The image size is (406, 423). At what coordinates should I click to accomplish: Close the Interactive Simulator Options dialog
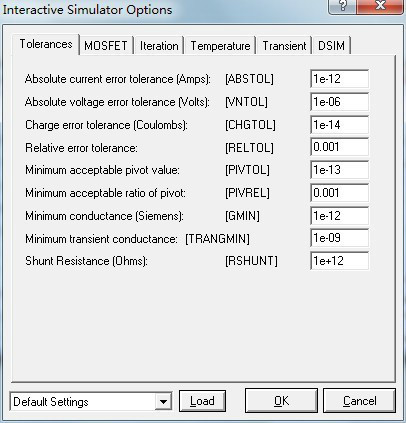click(x=380, y=6)
